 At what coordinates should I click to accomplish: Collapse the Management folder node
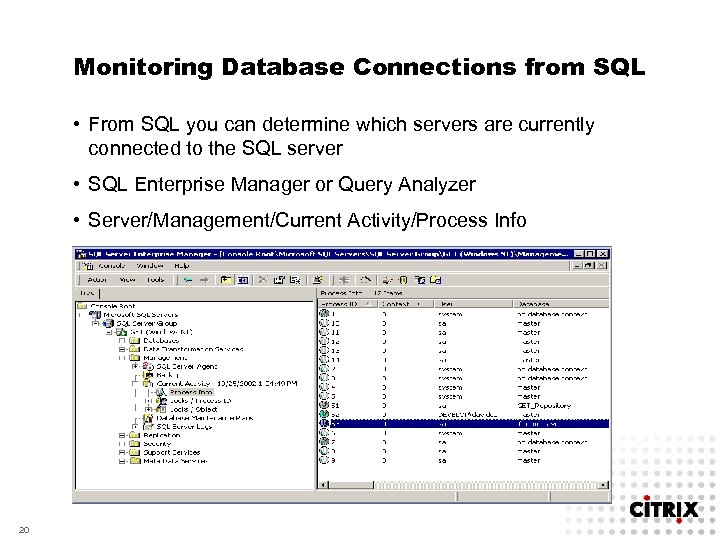point(122,358)
